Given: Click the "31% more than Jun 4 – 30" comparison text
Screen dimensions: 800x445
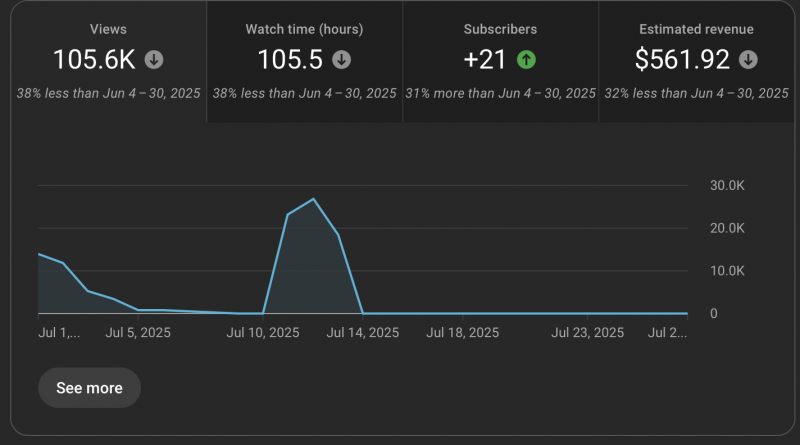Looking at the screenshot, I should tap(500, 93).
